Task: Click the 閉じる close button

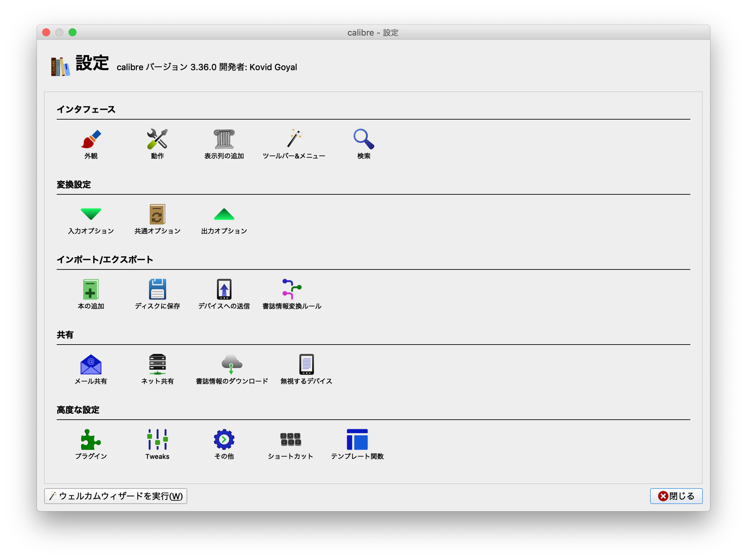Action: click(x=676, y=496)
